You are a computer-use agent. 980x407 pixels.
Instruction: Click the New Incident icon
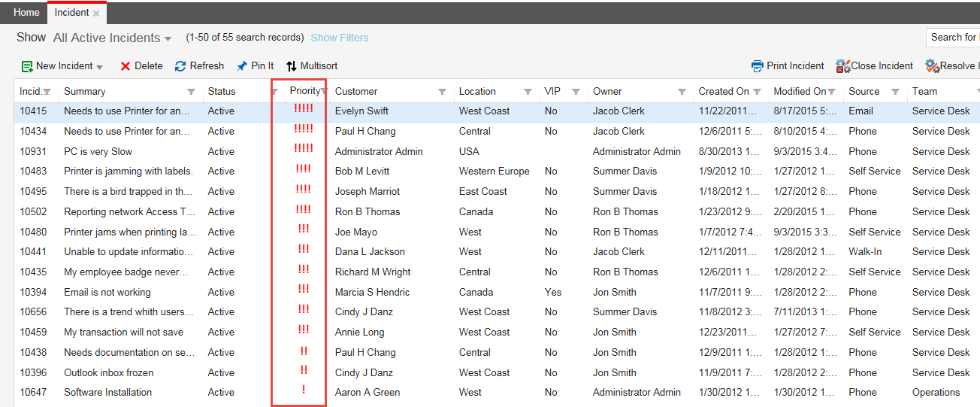pyautogui.click(x=27, y=66)
